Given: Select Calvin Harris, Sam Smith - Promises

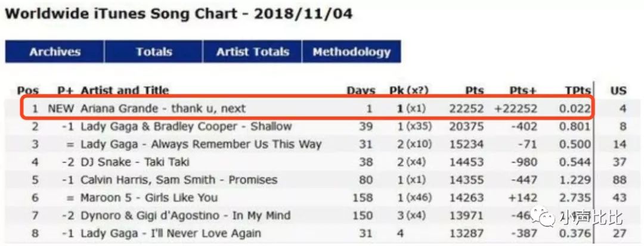Looking at the screenshot, I should coord(179,180).
